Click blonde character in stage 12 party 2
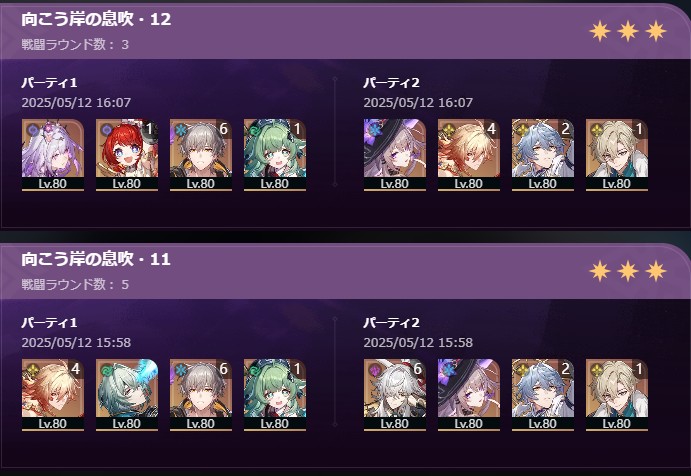Viewport: 691px width, 476px height. [x=617, y=155]
